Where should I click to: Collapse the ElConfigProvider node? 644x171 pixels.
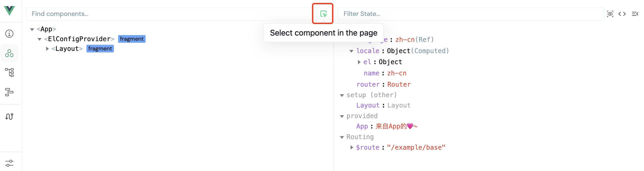40,39
